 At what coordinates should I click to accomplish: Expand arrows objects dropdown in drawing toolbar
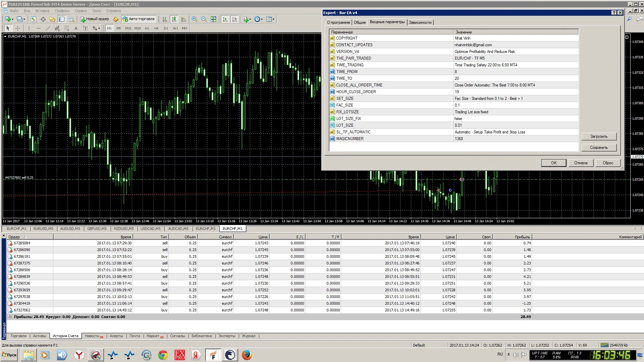99,28
